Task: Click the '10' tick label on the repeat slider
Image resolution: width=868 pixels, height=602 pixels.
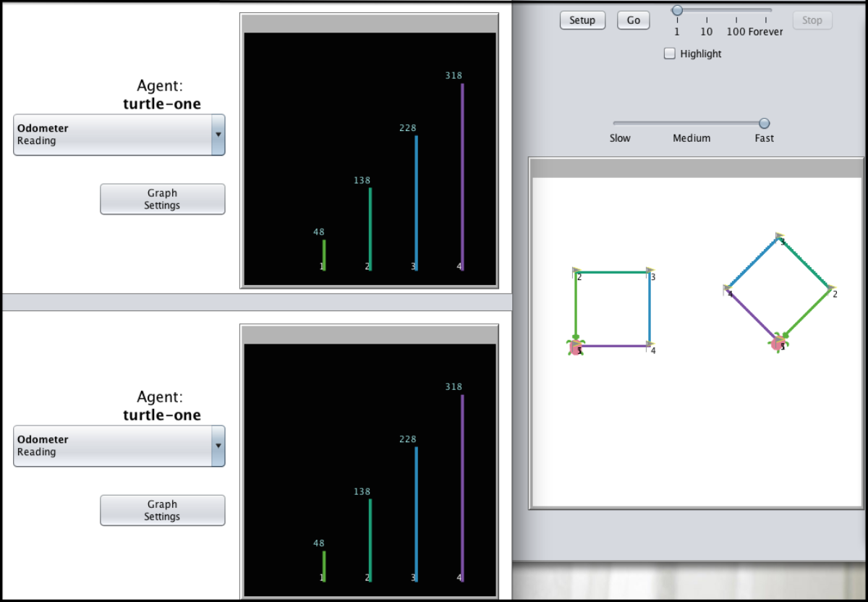Action: (707, 32)
